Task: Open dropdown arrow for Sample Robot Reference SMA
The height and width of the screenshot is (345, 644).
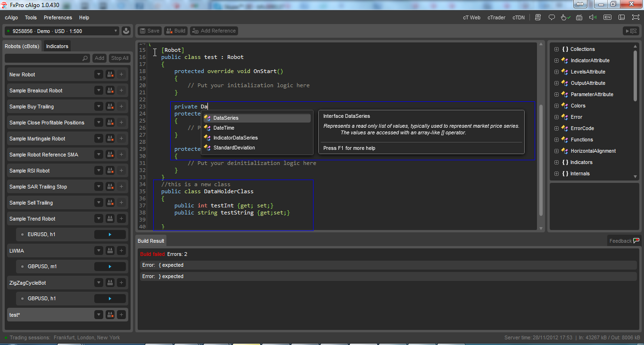Action: pyautogui.click(x=99, y=155)
